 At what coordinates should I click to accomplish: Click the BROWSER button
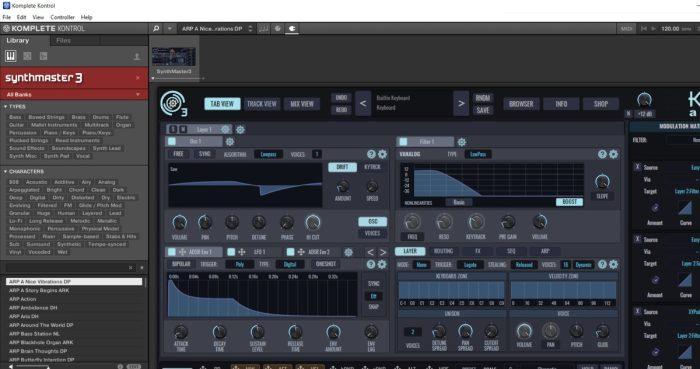point(521,104)
